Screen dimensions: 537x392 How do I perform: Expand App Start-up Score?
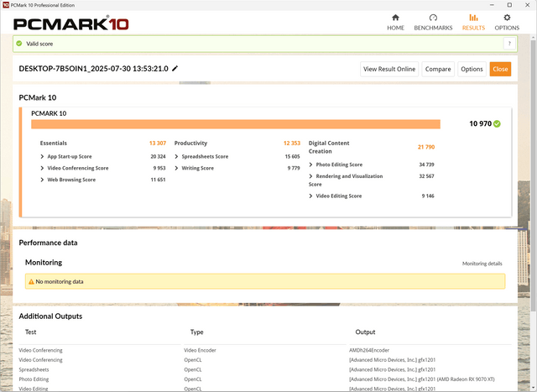pos(42,157)
